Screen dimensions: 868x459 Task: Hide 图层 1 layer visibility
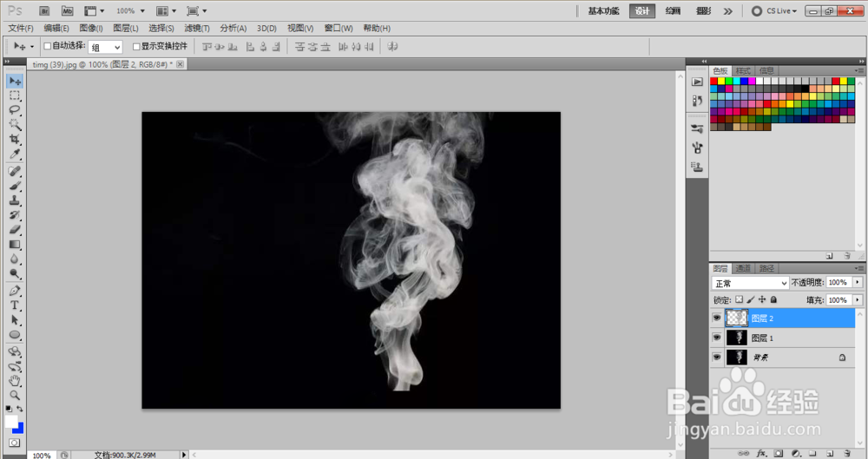point(716,338)
